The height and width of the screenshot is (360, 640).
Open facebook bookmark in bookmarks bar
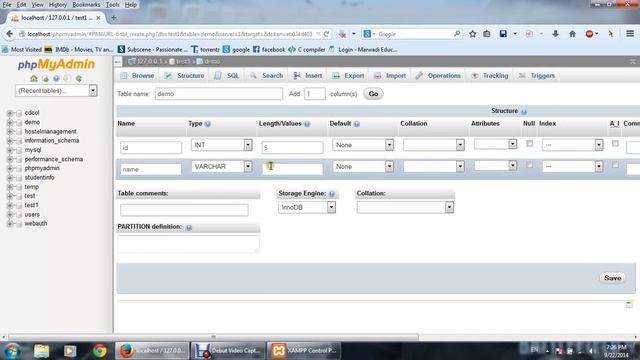click(x=269, y=49)
